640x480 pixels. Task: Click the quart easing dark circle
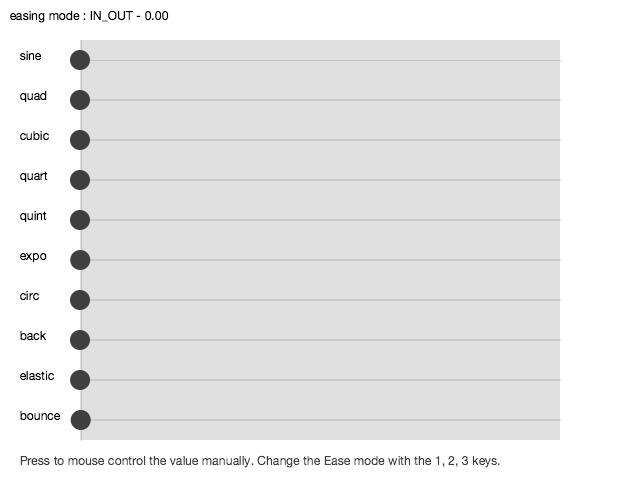pos(80,180)
